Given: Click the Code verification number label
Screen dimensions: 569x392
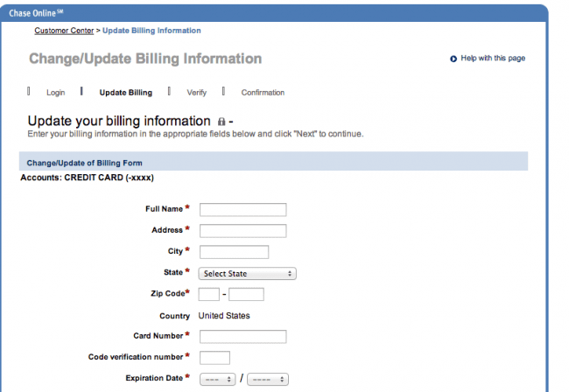Looking at the screenshot, I should [x=136, y=357].
